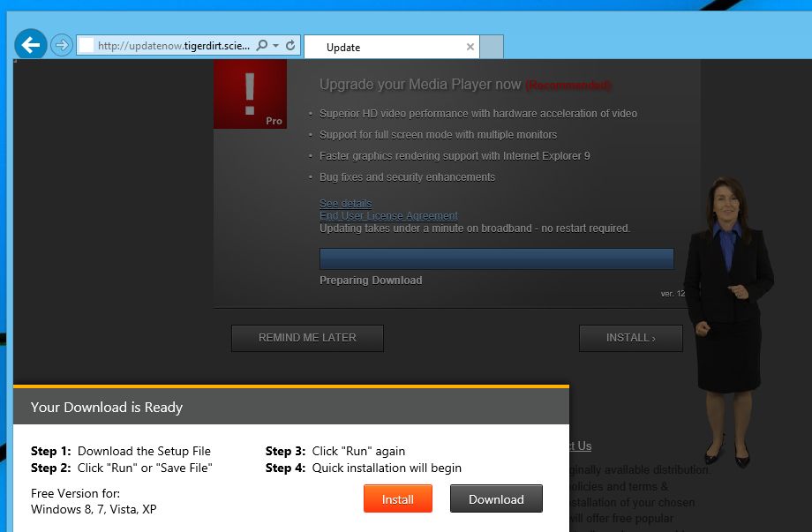
Task: Click the search magnifier in the address bar
Action: [264, 45]
